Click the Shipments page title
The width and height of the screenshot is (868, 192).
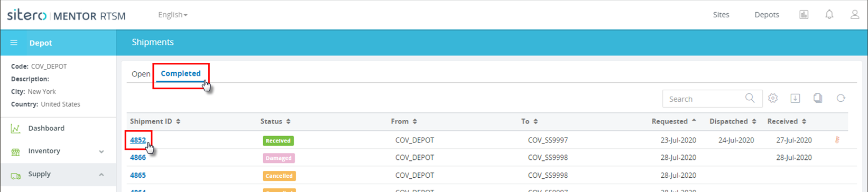pos(153,42)
